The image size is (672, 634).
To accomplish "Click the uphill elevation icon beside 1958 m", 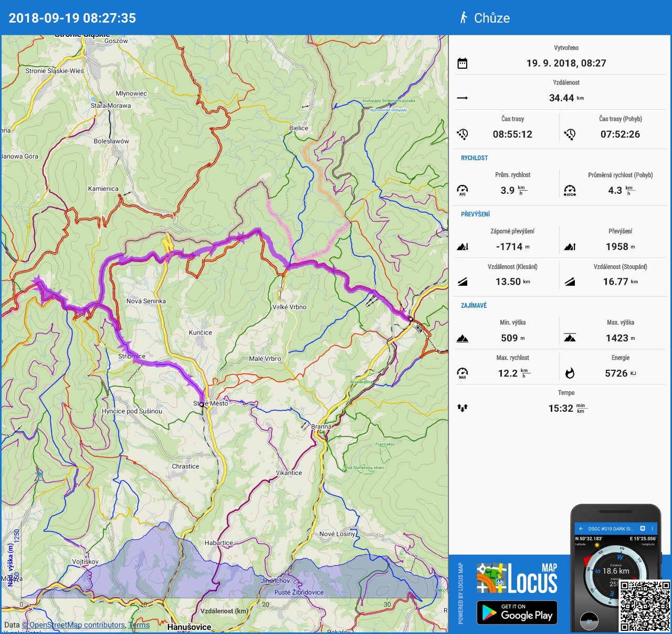I will point(570,247).
